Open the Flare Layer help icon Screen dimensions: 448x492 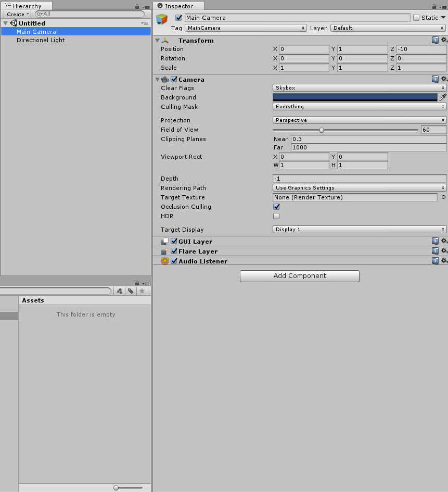435,251
